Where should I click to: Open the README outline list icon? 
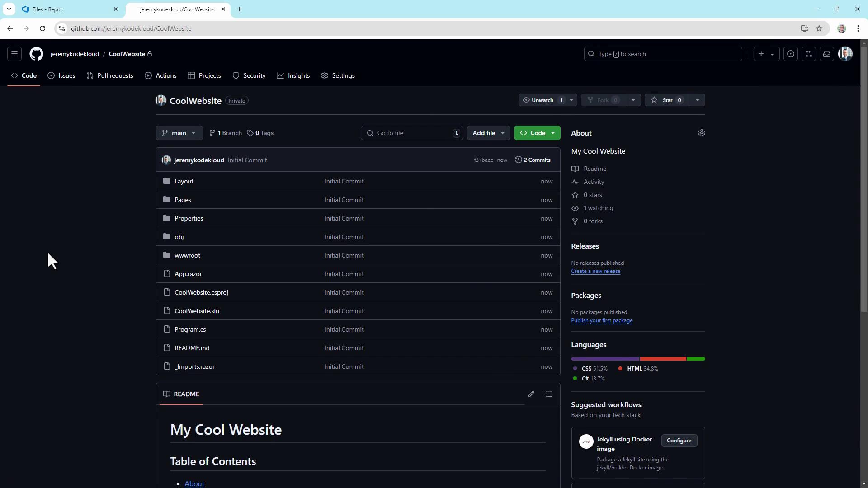549,394
